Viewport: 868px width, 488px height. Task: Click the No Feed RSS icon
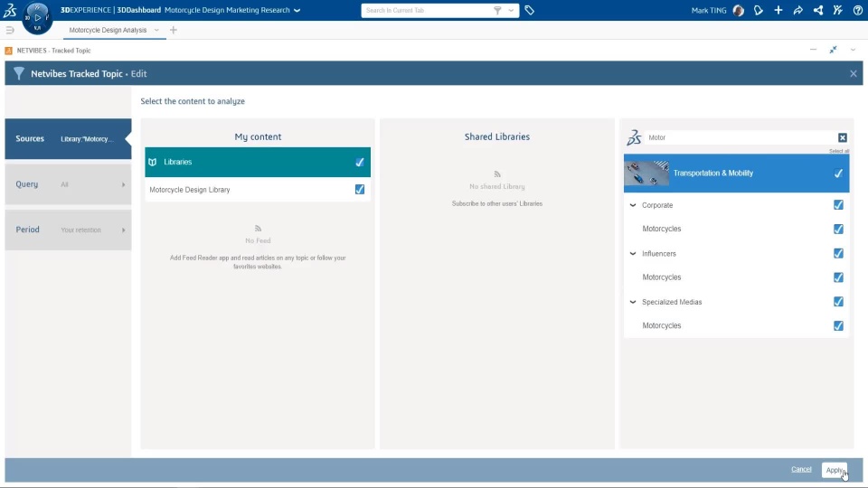[x=258, y=229]
